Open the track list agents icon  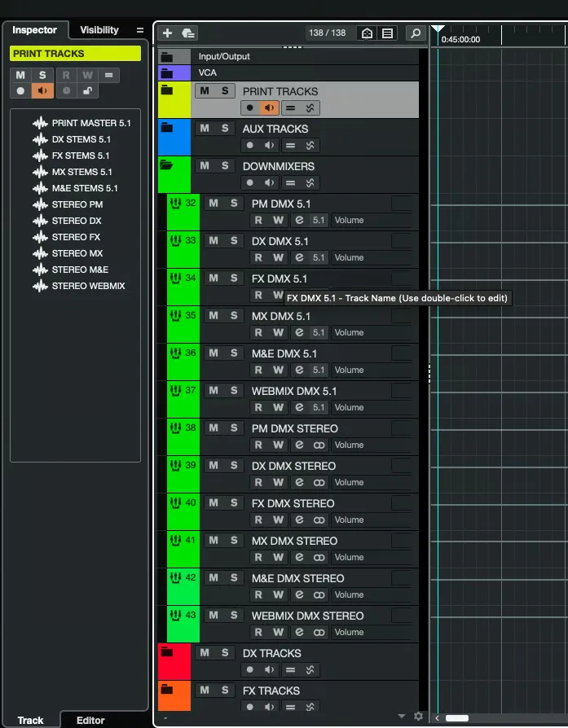(x=387, y=33)
